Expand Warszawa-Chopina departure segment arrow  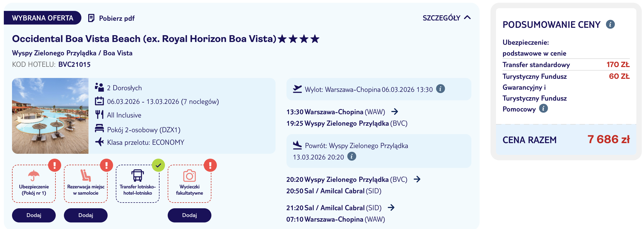point(395,112)
